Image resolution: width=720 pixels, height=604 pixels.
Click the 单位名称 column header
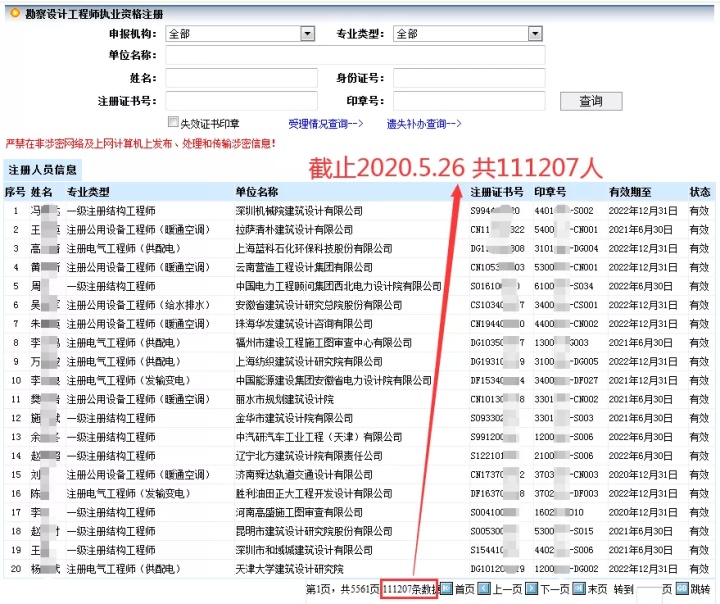257,192
